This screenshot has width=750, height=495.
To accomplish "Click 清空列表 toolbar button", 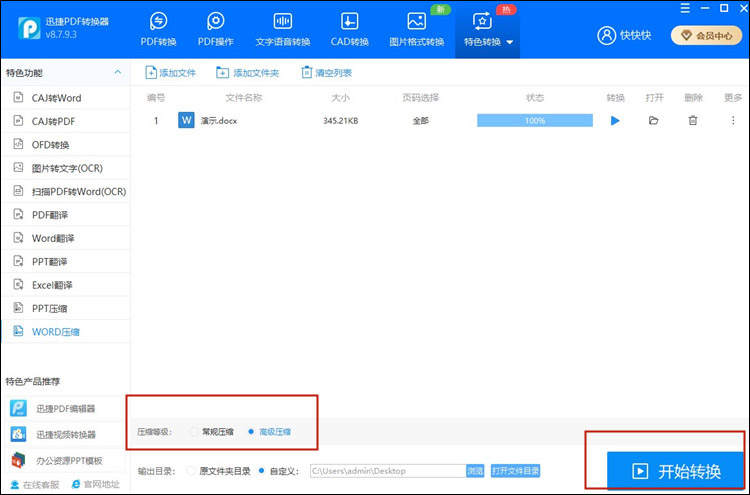I will click(327, 73).
